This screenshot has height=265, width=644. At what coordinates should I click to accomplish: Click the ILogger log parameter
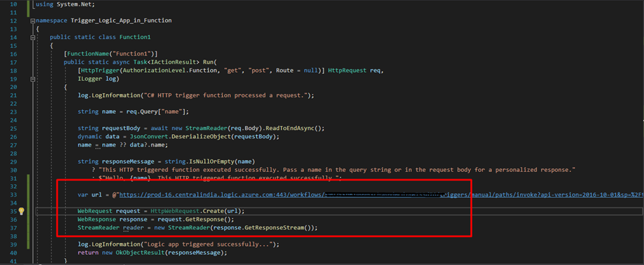(99, 79)
